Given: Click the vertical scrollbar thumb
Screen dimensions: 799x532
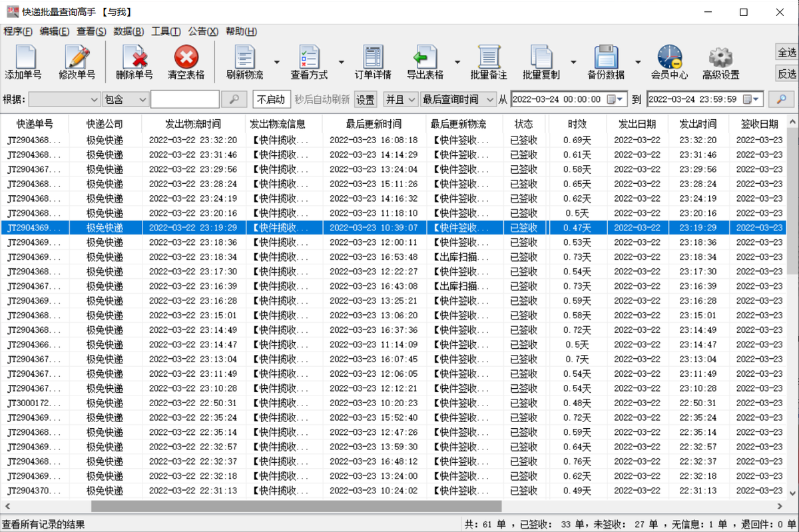Looking at the screenshot, I should tap(792, 200).
